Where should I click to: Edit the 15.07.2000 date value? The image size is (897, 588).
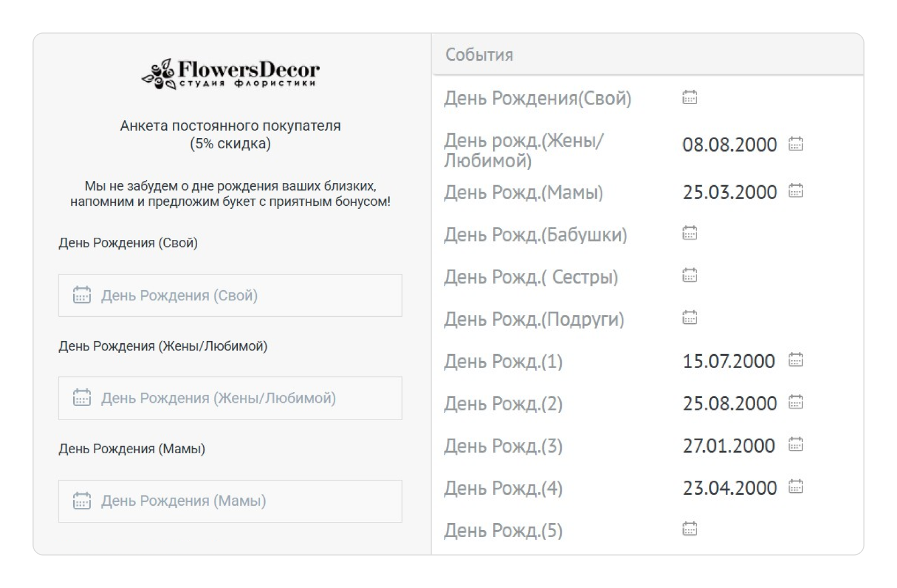tap(728, 361)
